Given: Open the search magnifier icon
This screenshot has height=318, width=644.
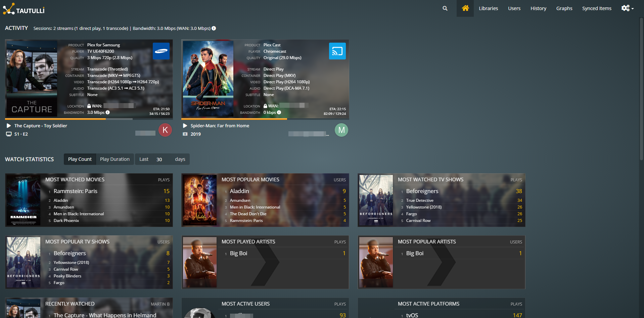Looking at the screenshot, I should click(445, 8).
